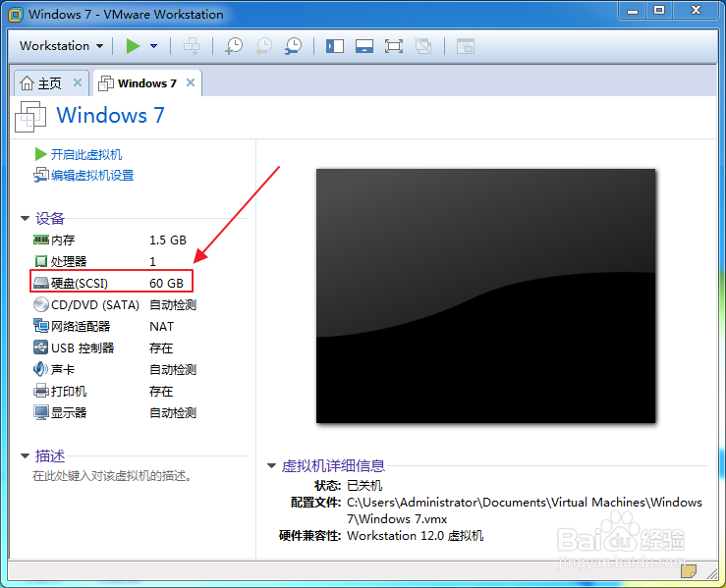The width and height of the screenshot is (726, 588).
Task: Close the Windows 7 tab
Action: (191, 82)
